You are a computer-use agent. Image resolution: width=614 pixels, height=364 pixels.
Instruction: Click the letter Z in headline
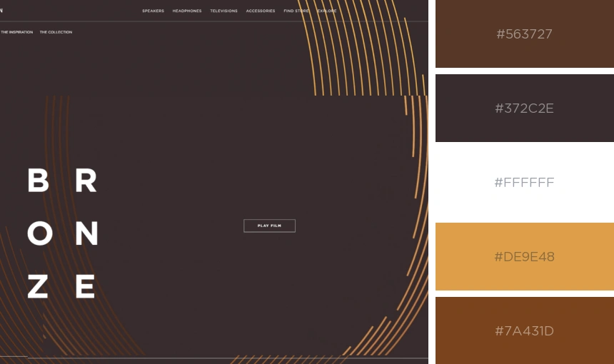[38, 286]
